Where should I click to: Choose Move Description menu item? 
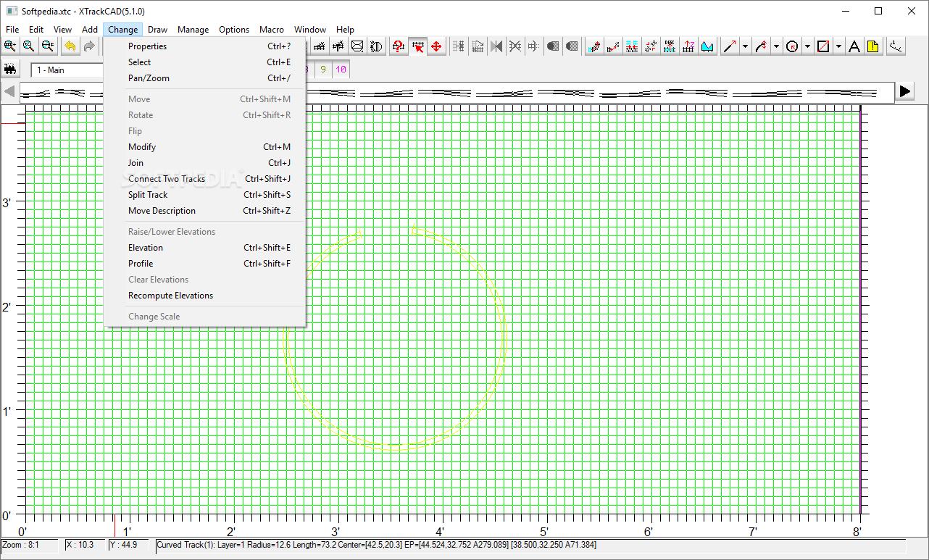tap(204, 211)
